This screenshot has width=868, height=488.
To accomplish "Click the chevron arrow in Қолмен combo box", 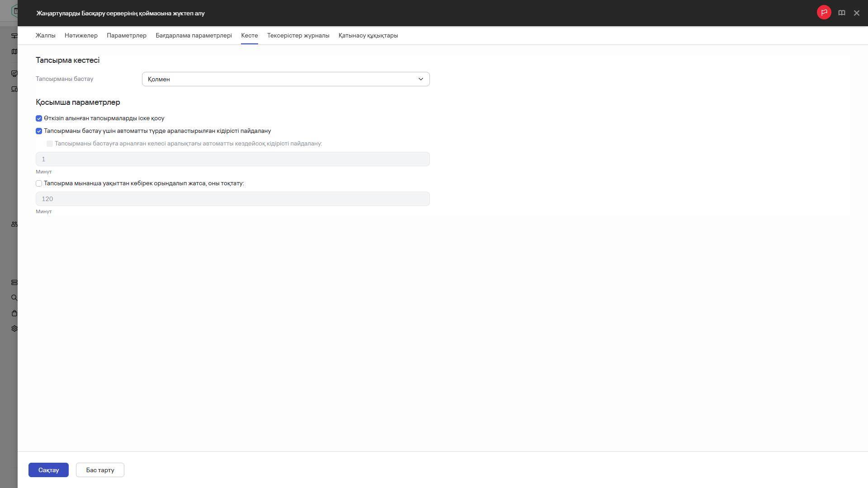I will pyautogui.click(x=420, y=79).
